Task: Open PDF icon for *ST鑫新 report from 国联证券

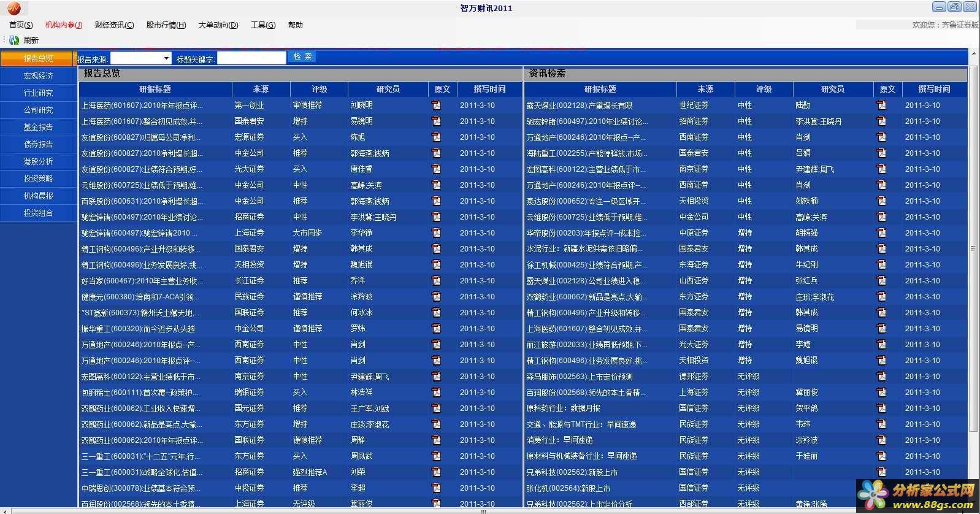Action: pyautogui.click(x=436, y=312)
